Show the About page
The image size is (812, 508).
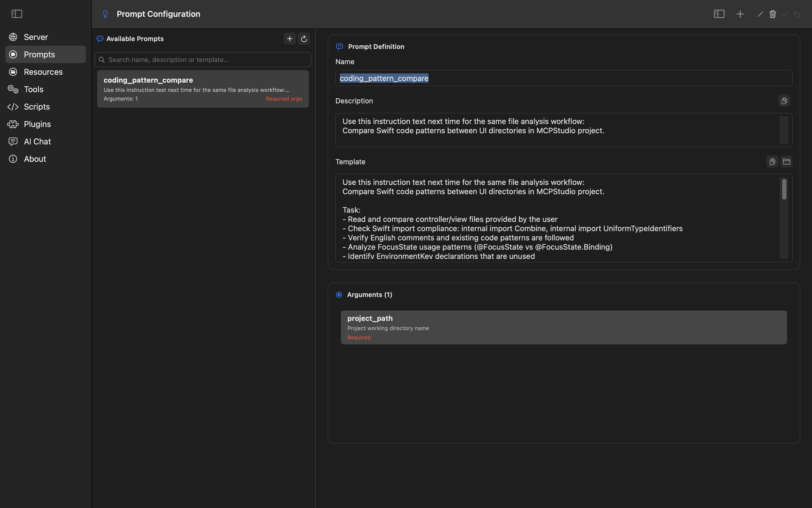pos(46,159)
